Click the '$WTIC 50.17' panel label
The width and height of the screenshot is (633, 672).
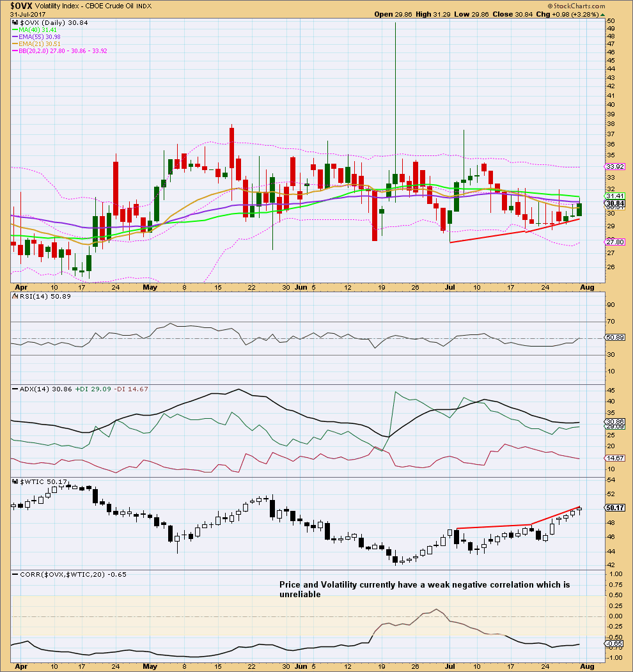click(x=43, y=482)
